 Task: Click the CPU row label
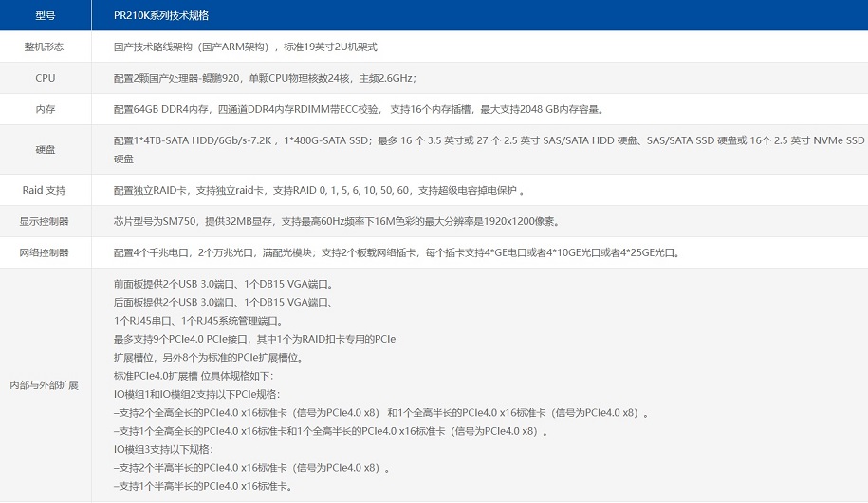pyautogui.click(x=46, y=78)
